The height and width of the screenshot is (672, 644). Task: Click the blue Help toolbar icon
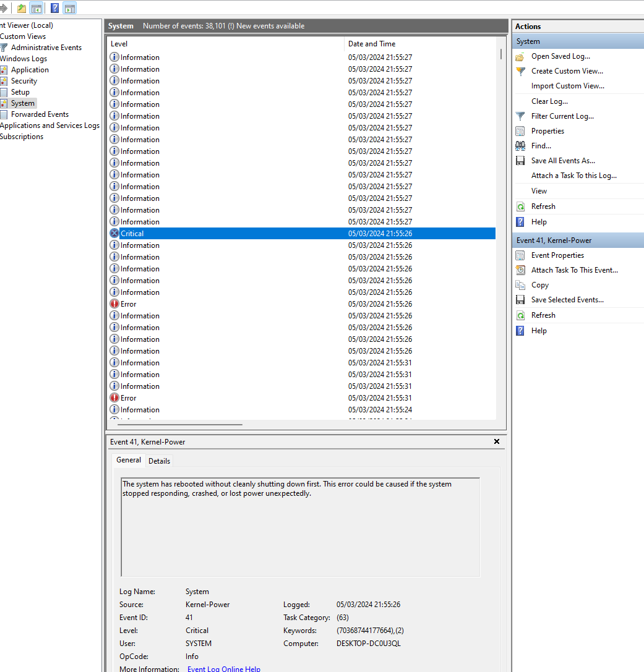pyautogui.click(x=55, y=8)
